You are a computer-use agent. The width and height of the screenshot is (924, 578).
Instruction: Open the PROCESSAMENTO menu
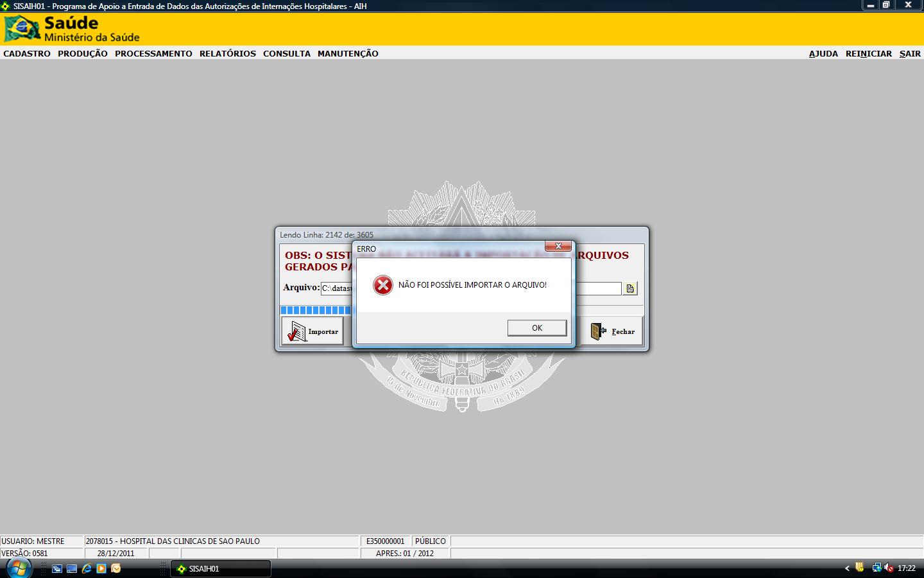tap(153, 53)
